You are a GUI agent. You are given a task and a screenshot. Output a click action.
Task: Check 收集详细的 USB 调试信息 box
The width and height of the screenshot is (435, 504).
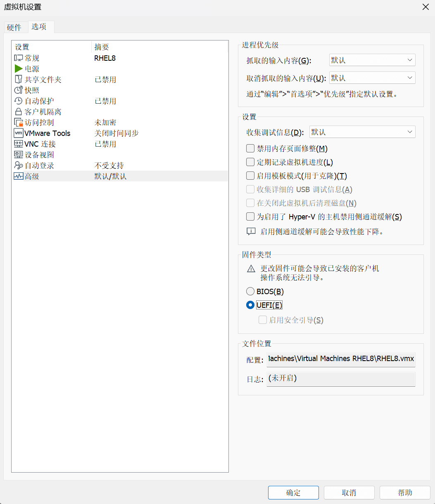[x=250, y=190]
